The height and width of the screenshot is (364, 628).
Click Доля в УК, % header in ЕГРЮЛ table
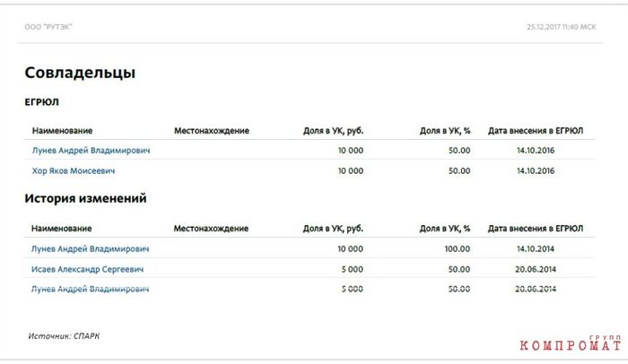pos(445,131)
